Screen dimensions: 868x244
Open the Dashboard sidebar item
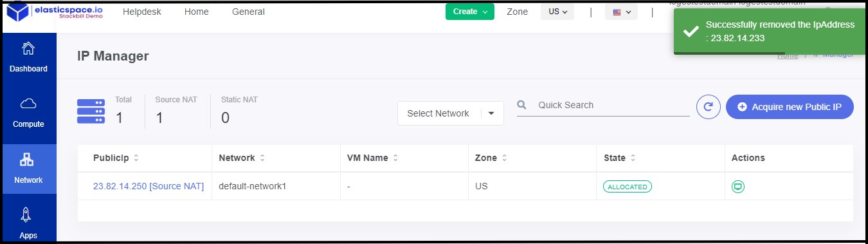tap(28, 57)
